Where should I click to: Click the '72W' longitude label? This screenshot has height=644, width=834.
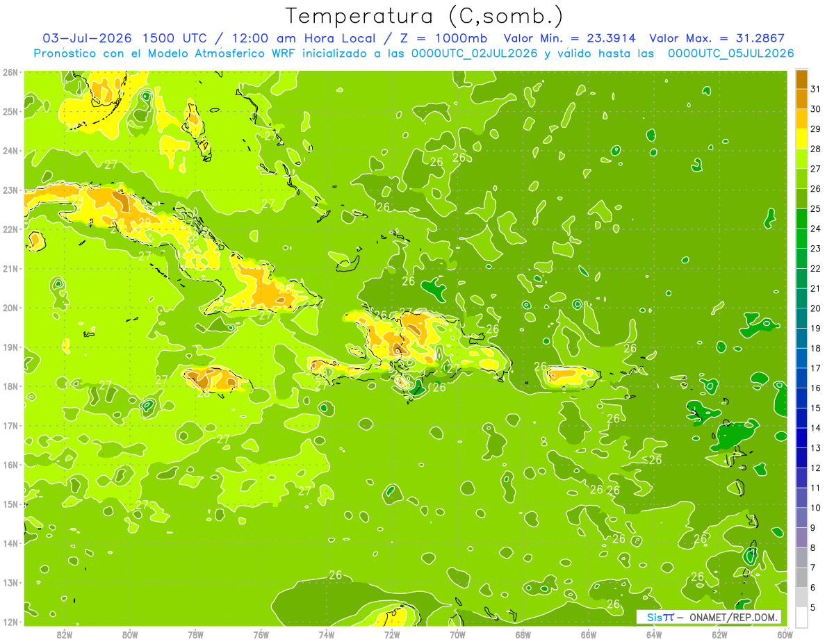[392, 634]
